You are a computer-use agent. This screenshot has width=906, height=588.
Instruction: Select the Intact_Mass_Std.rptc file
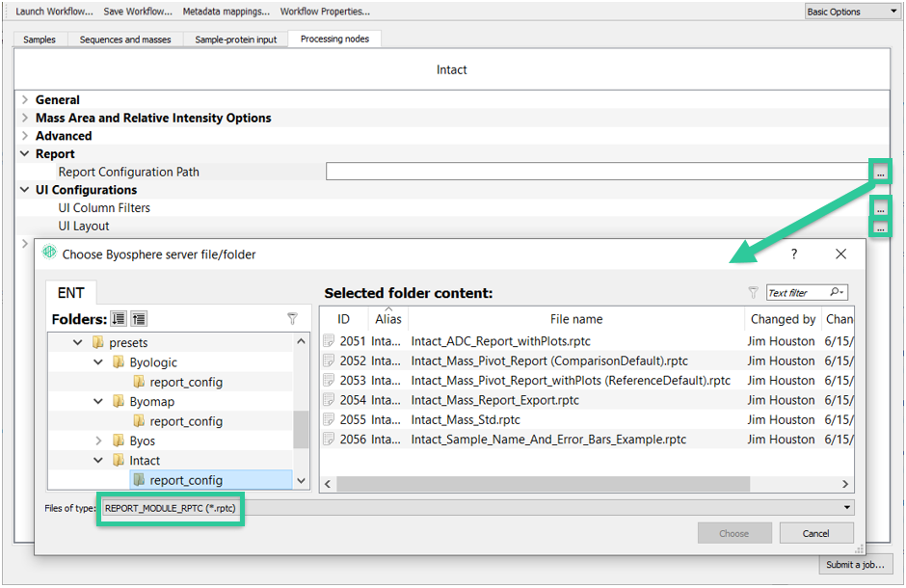coord(466,420)
